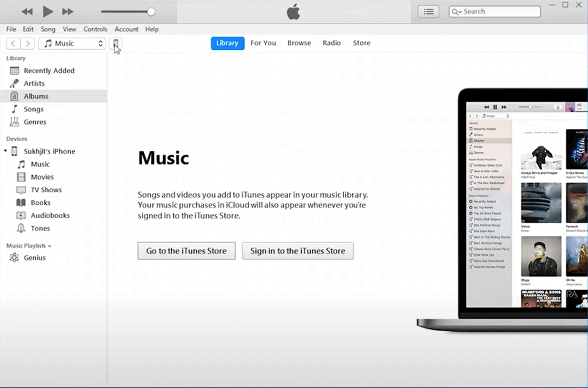
Task: Click the Apple logo in the display
Action: point(293,12)
